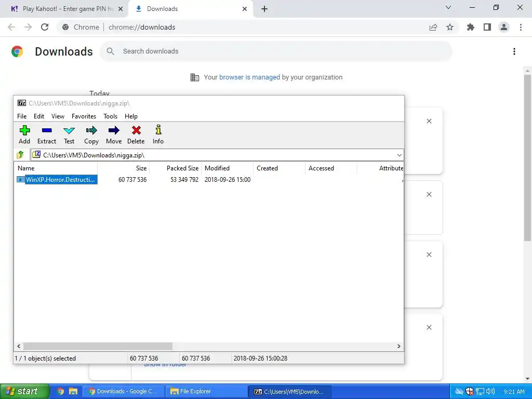Click the '1 / 1 object(s) selected' status text
The image size is (532, 399).
point(45,358)
